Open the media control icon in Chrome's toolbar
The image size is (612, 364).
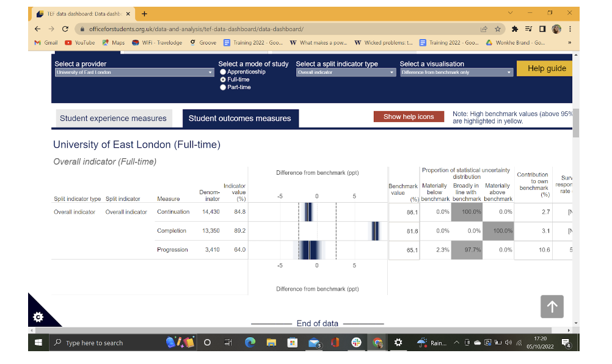[x=528, y=29]
